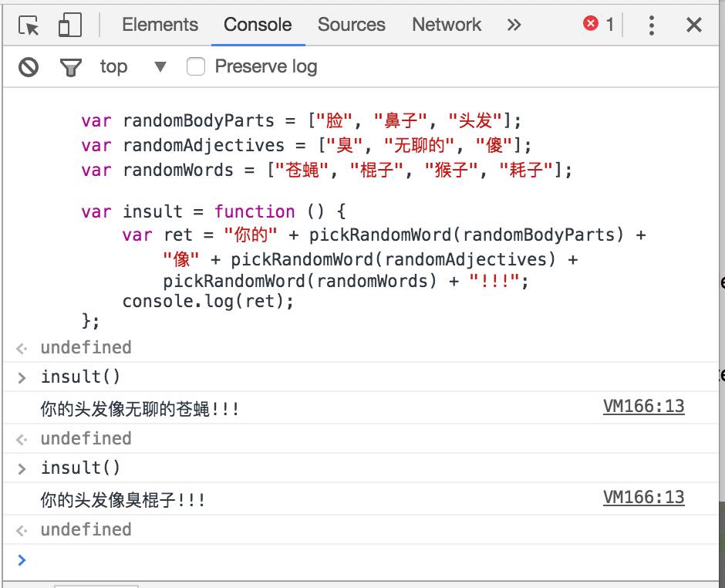Expand the first insult() command entry
The image size is (725, 588).
click(x=21, y=377)
